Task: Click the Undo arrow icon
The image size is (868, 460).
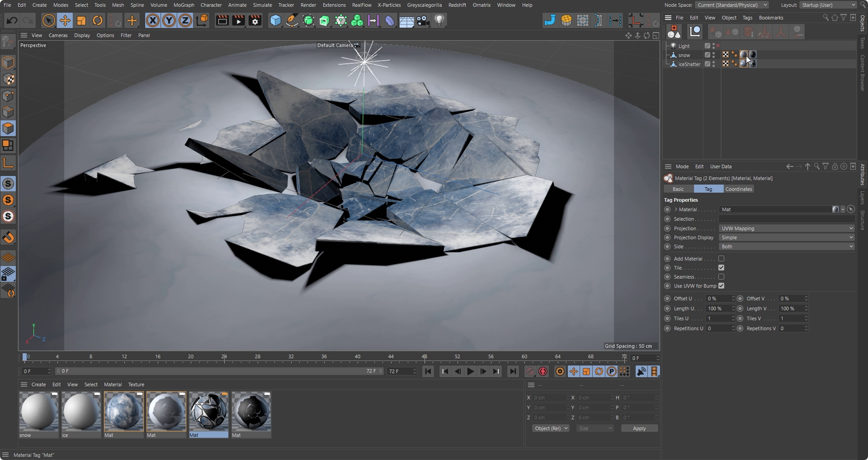Action: pos(12,21)
